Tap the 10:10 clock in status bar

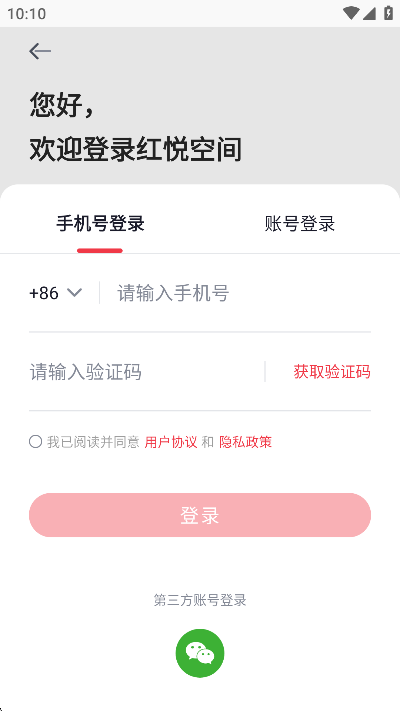click(x=26, y=14)
